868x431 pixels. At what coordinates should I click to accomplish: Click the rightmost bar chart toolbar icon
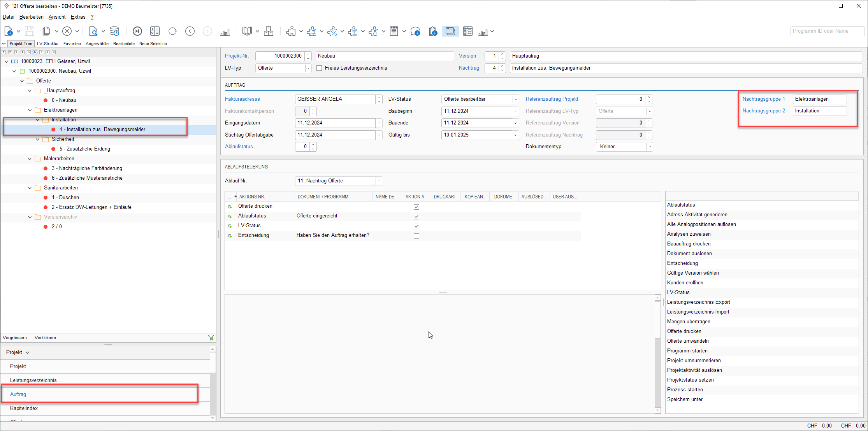pyautogui.click(x=483, y=32)
